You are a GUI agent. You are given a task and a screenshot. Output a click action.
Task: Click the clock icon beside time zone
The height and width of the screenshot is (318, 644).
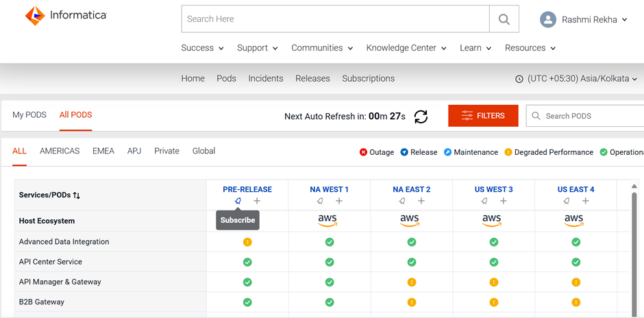pos(519,79)
